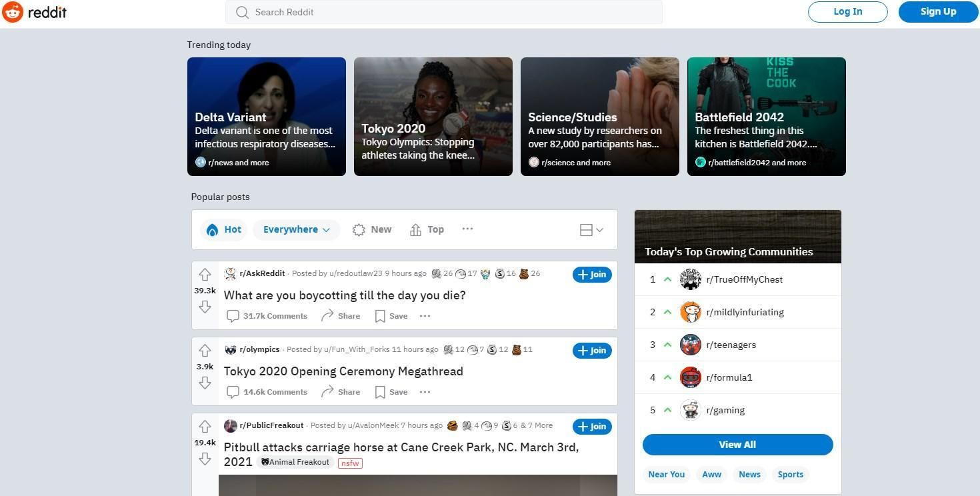Click r/gaming avatar icon

coord(691,410)
